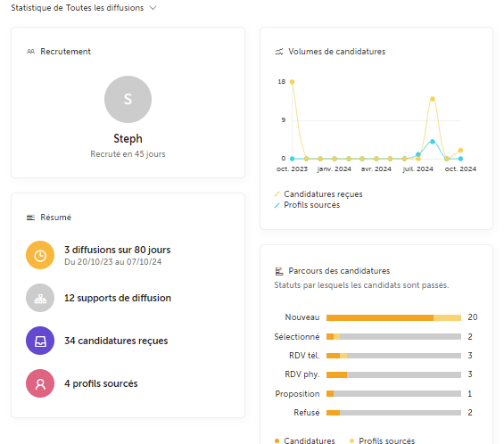504x444 pixels.
Task: Click '4 profils sourcés'
Action: [x=101, y=383]
